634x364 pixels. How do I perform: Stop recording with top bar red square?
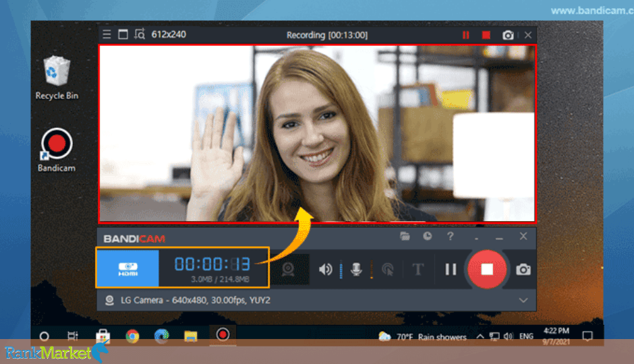[x=486, y=35]
